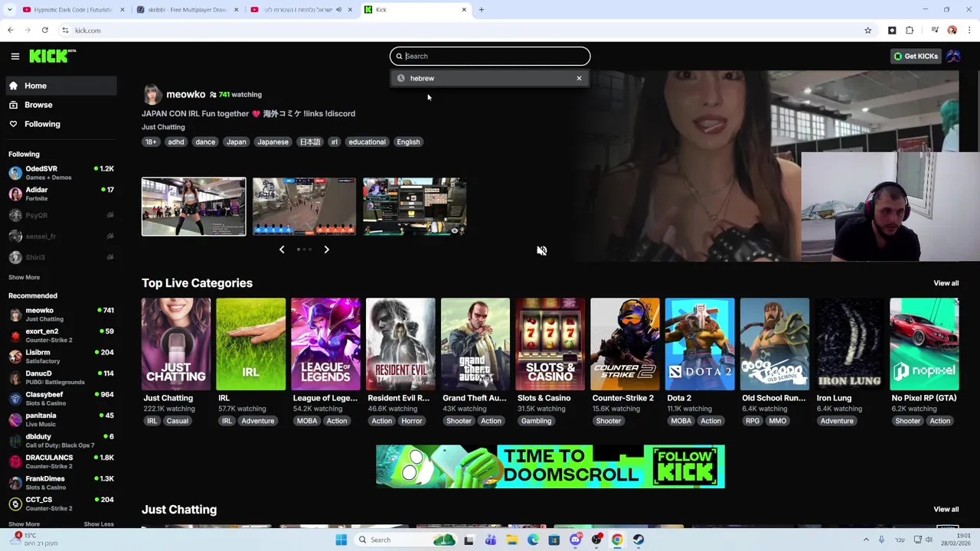Open OdedSVR followed channel
This screenshot has height=551, width=980.
click(60, 173)
